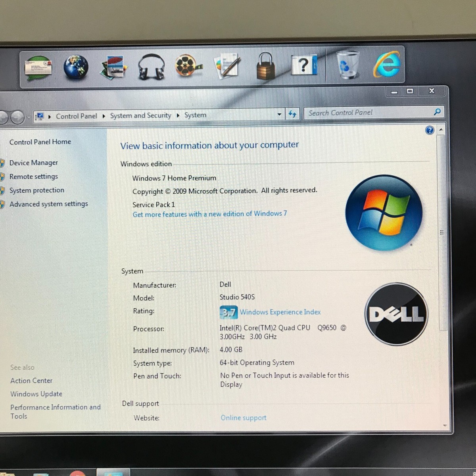Select System and Security in the breadcrumb
The image size is (476, 476).
tap(140, 115)
